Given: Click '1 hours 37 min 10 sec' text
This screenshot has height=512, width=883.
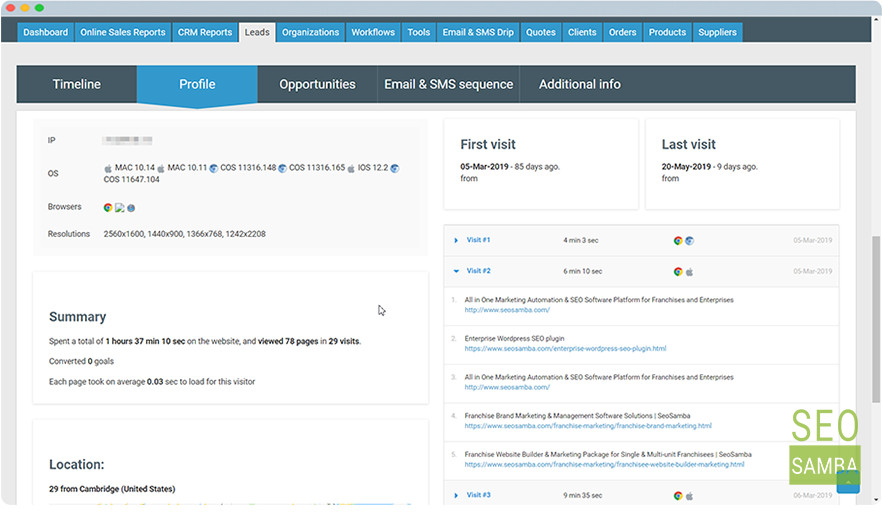Looking at the screenshot, I should pyautogui.click(x=145, y=341).
